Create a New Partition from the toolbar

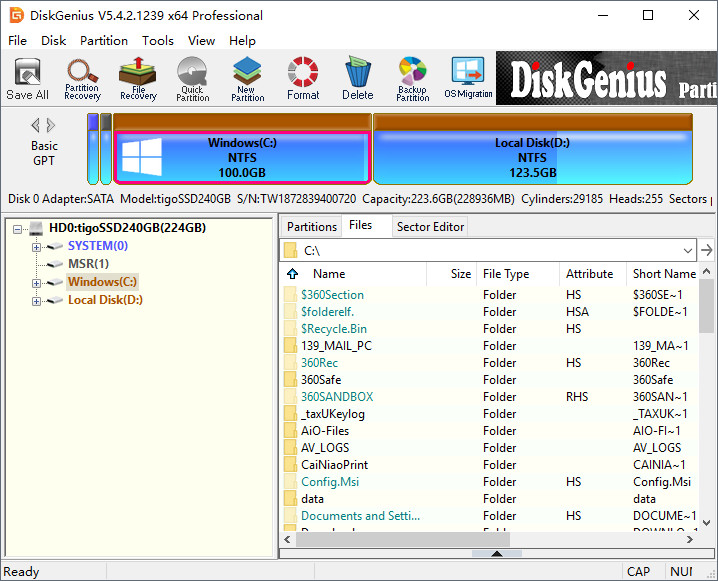247,79
